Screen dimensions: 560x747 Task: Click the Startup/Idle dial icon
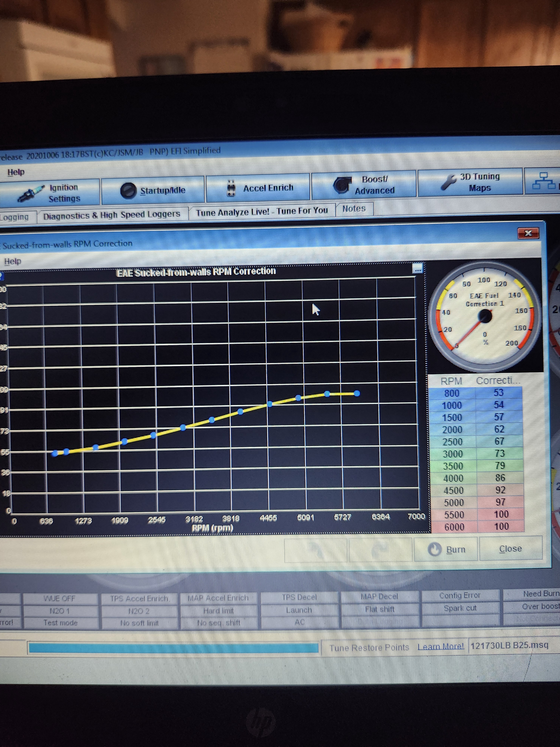click(128, 191)
